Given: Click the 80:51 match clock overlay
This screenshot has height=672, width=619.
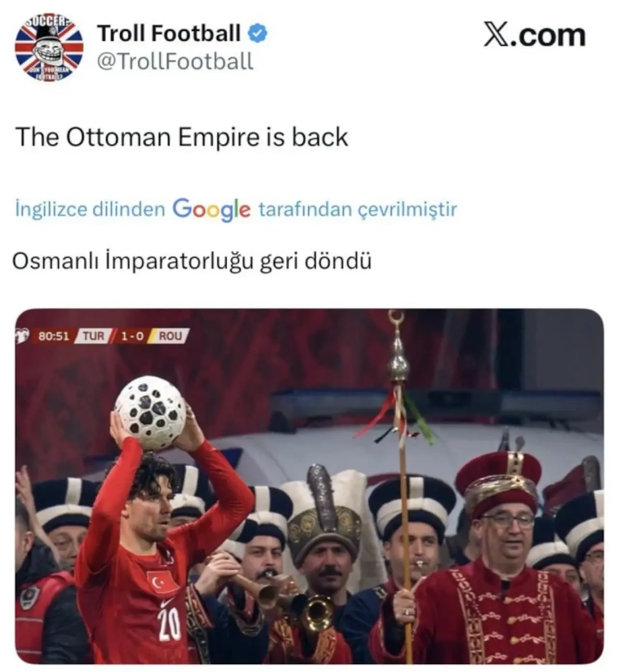Looking at the screenshot, I should tap(54, 336).
